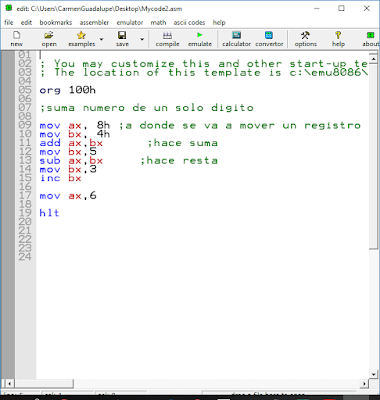Viewport: 380px width, 400px height.
Task: Click the horizontal scrollbar right arrow
Action: pos(364,384)
